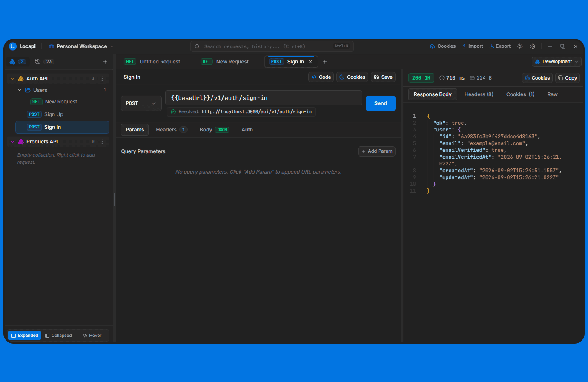Screen dimensions: 588x382
Task: Open a new request tab with the plus icon
Action: (325, 62)
